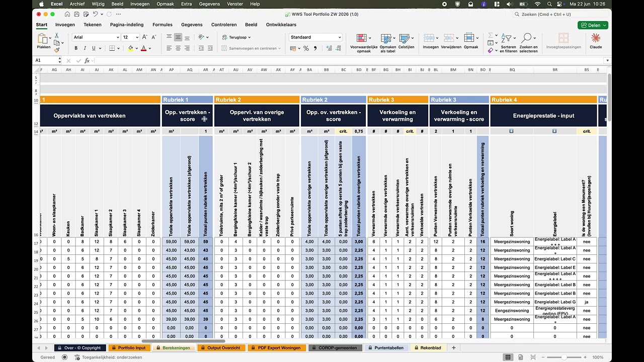
Task: Click the Invoegen cells icon
Action: click(429, 38)
